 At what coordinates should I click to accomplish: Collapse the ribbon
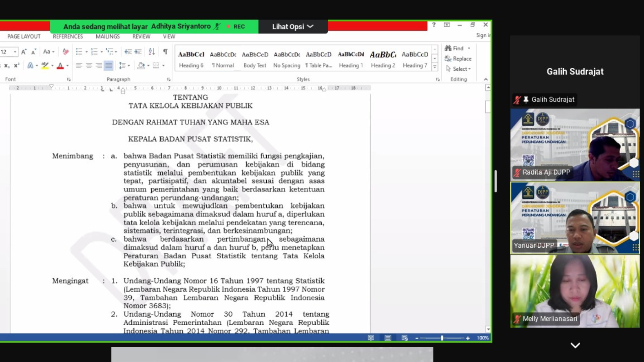486,79
